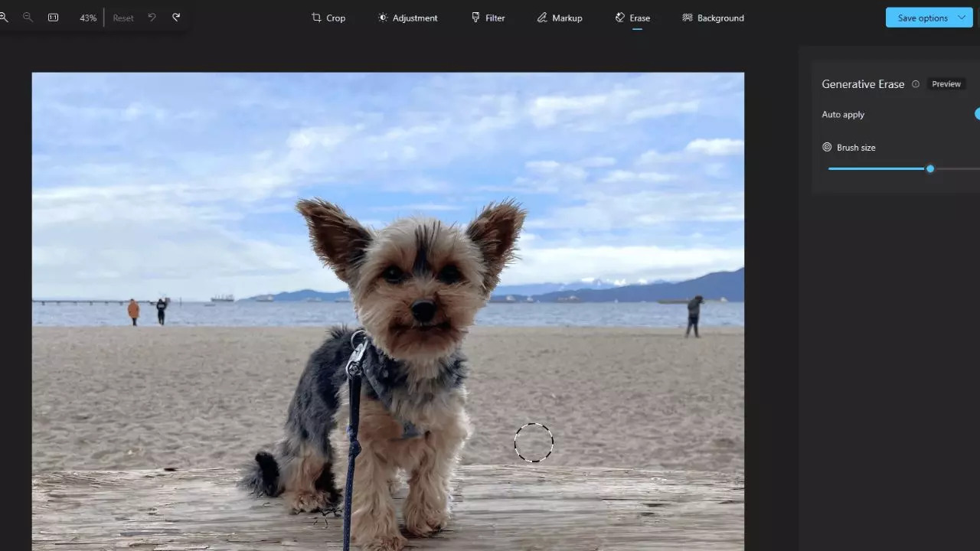
Task: Disable the Auto apply toggle
Action: 977,114
